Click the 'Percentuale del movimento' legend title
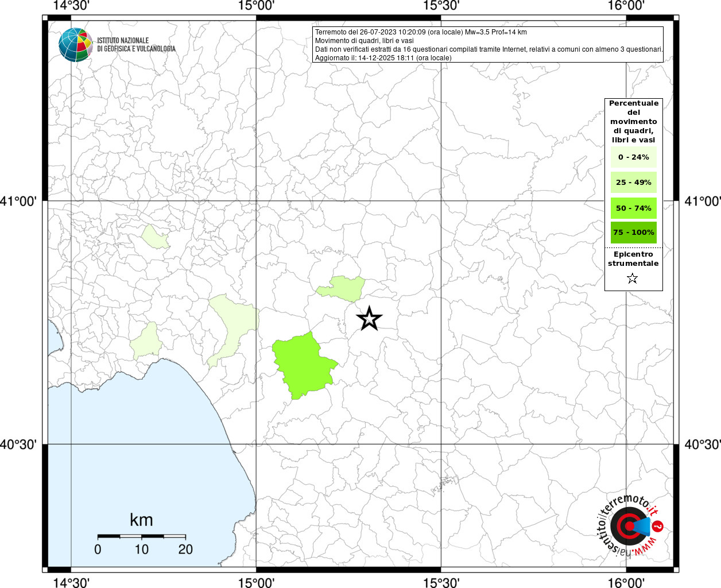721x588 pixels. pyautogui.click(x=634, y=121)
